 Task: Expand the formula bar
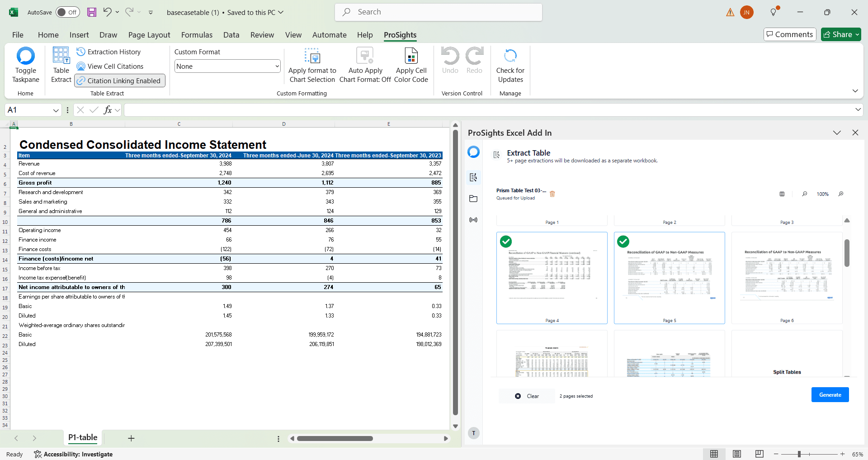click(858, 109)
